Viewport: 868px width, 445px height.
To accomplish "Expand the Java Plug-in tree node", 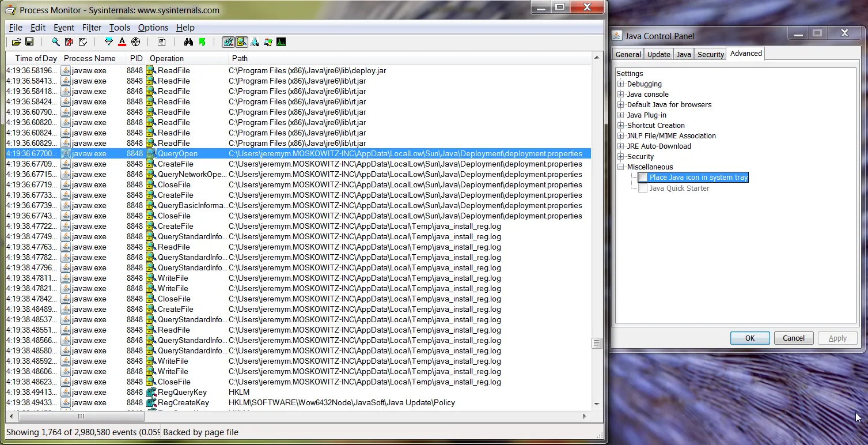I will [621, 115].
